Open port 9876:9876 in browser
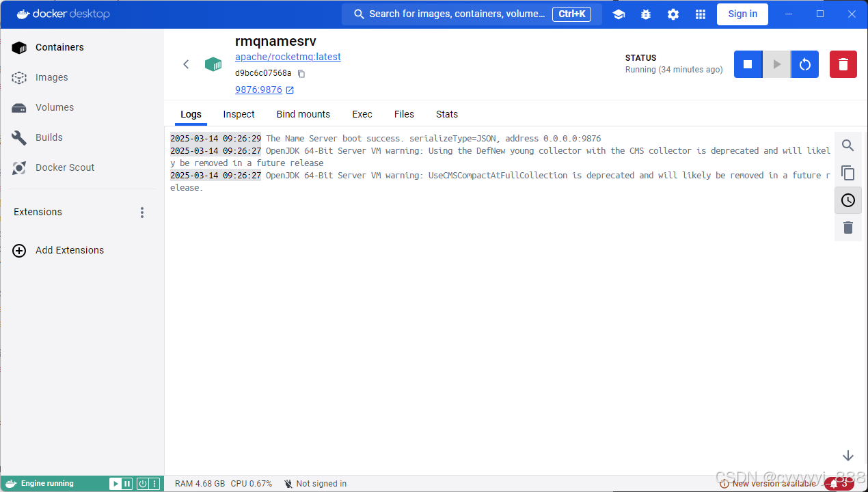The image size is (868, 492). [x=259, y=90]
